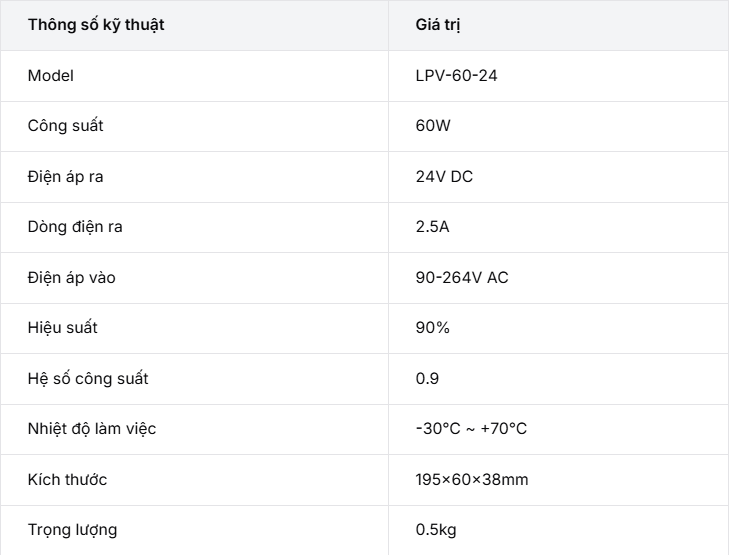Select the 'Công suất' row label
The height and width of the screenshot is (555, 732).
[x=65, y=126]
